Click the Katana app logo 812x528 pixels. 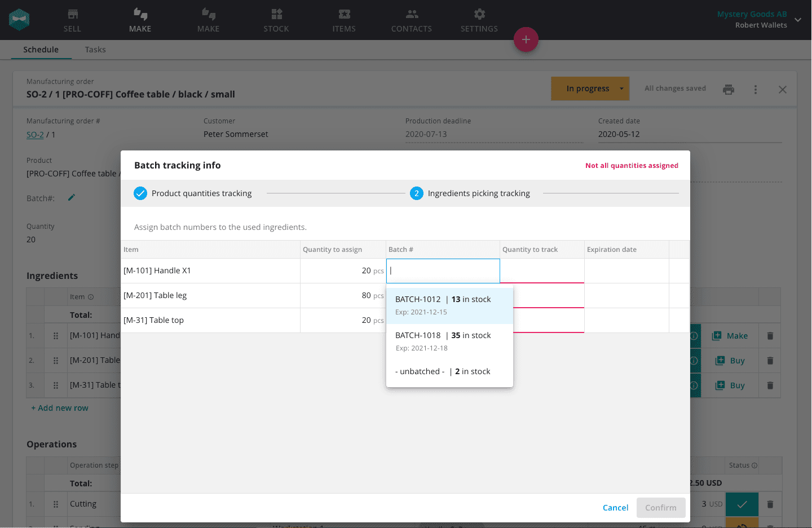click(19, 20)
